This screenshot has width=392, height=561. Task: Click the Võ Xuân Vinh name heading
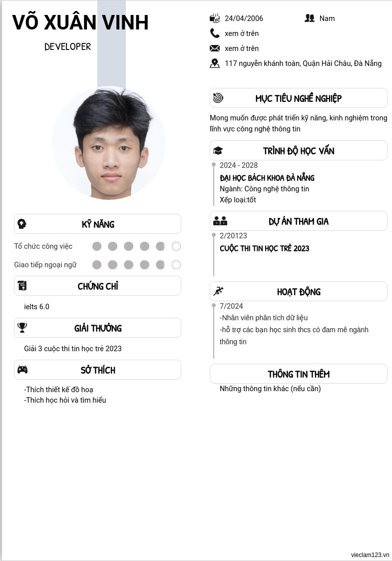[80, 22]
